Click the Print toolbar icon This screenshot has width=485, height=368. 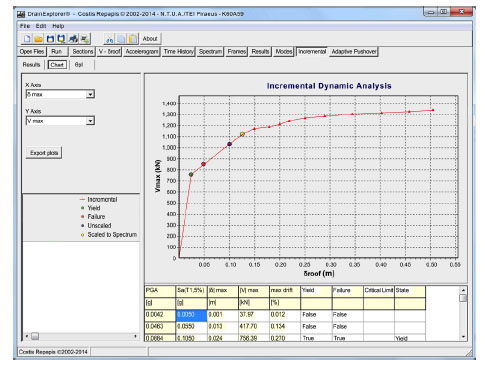[x=73, y=39]
